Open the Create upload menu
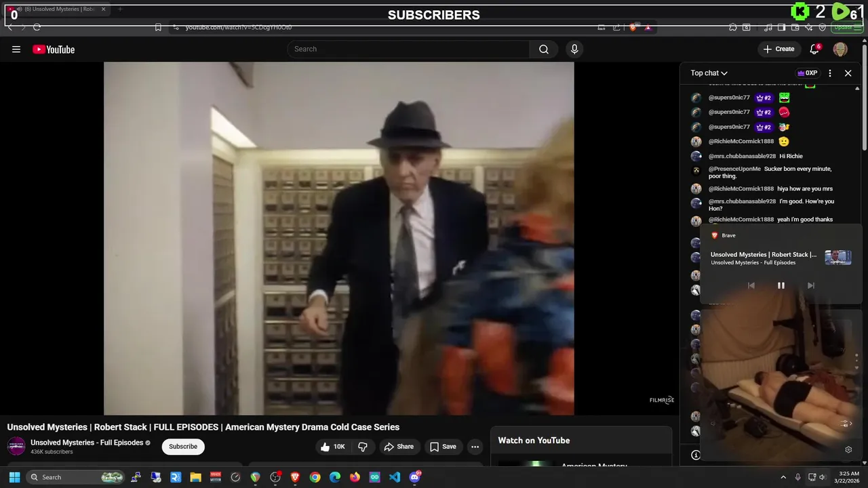The image size is (868, 488). coord(778,49)
